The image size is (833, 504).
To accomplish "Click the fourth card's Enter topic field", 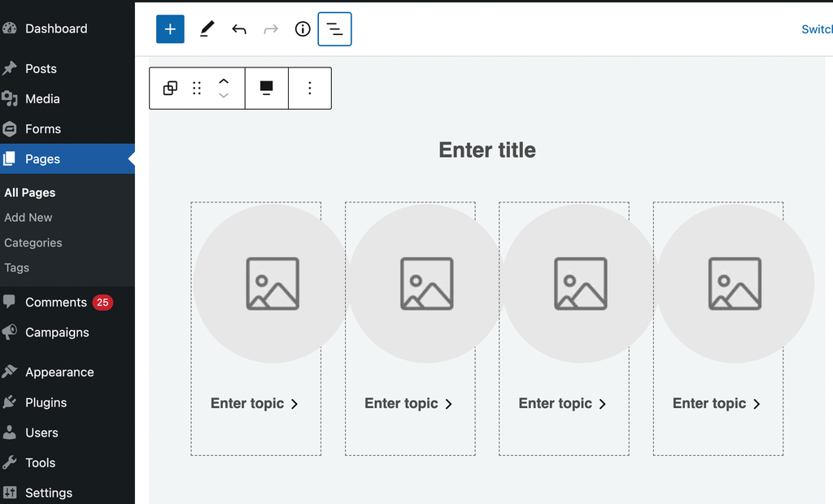I will pos(709,404).
